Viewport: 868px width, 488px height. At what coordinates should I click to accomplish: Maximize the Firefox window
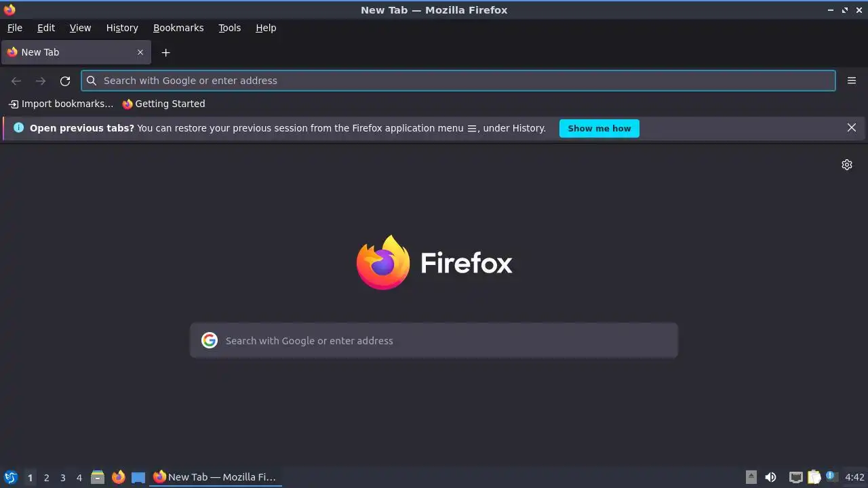[x=845, y=10]
